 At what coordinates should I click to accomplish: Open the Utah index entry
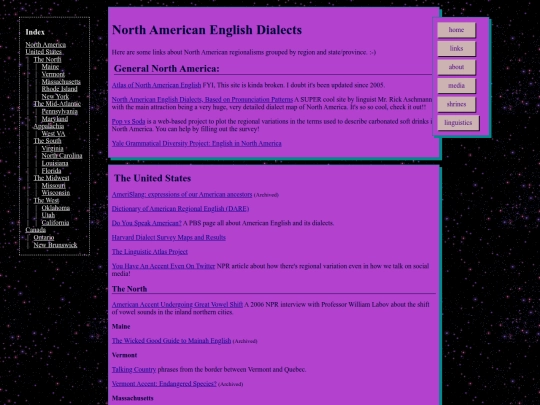48,215
